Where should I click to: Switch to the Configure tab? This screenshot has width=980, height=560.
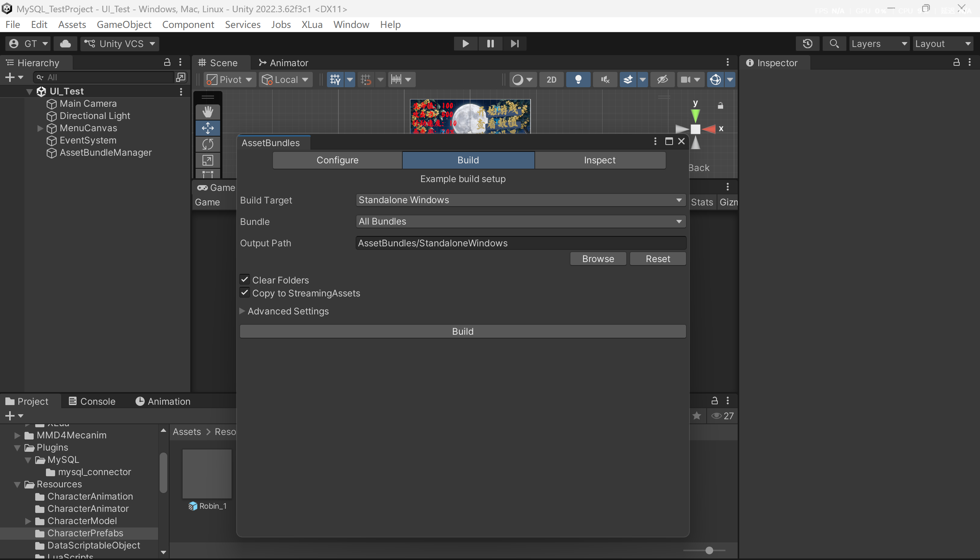click(x=337, y=160)
